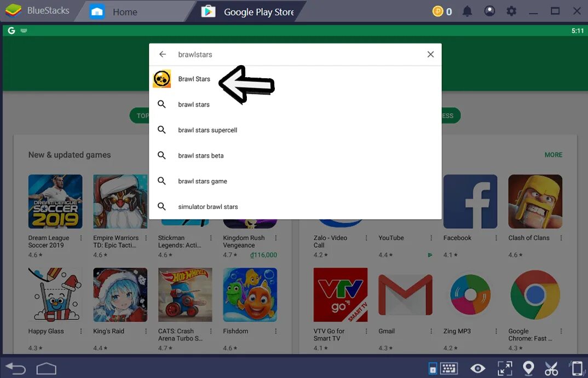The height and width of the screenshot is (378, 588).
Task: Open the Gmail app icon
Action: tap(405, 294)
